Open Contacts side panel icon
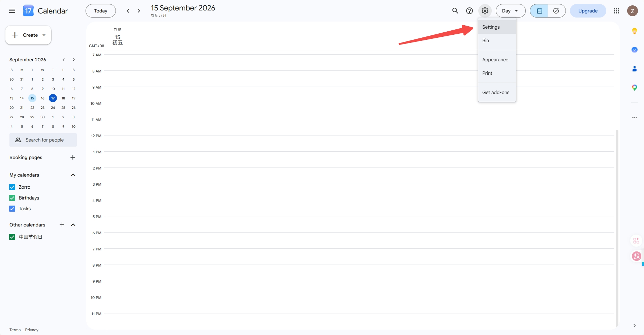 point(635,69)
